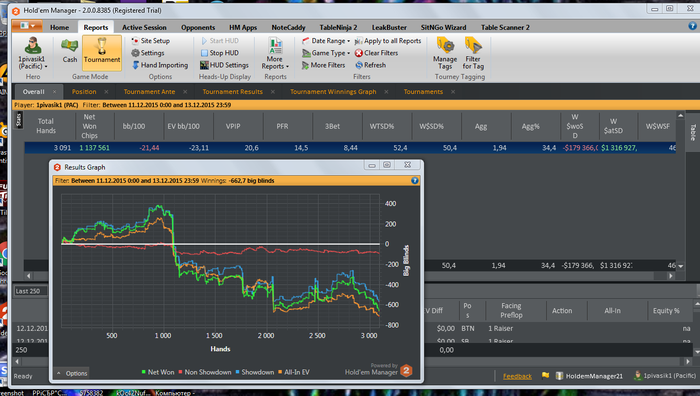Open Results Graph help icon
This screenshot has width=700, height=396.
[415, 181]
